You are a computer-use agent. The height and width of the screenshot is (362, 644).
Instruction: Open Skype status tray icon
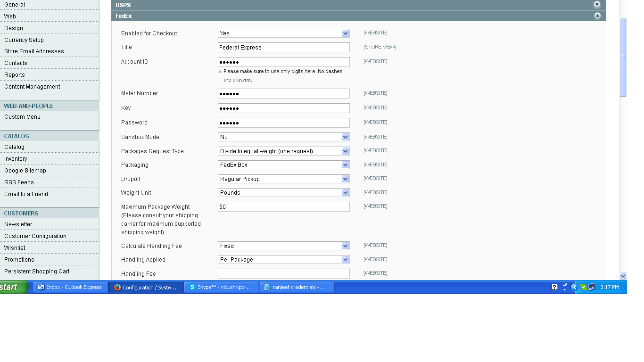pyautogui.click(x=584, y=287)
